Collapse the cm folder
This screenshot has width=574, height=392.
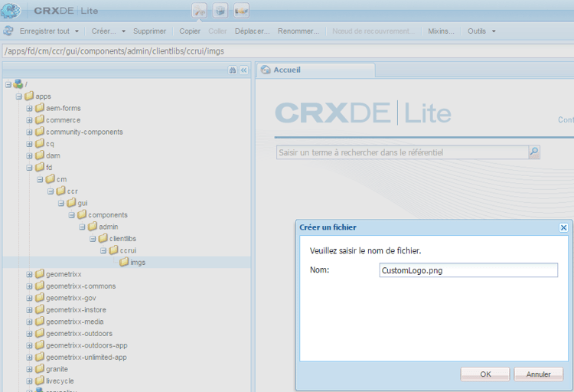[x=40, y=179]
